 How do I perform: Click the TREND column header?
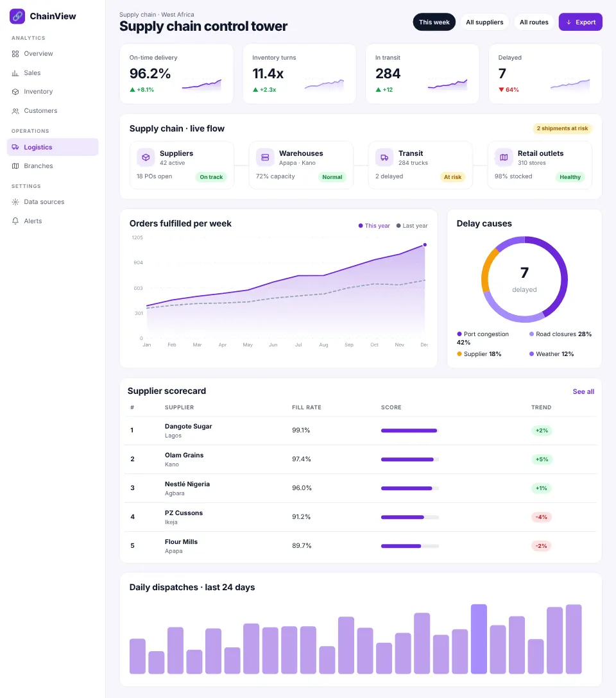coord(541,408)
